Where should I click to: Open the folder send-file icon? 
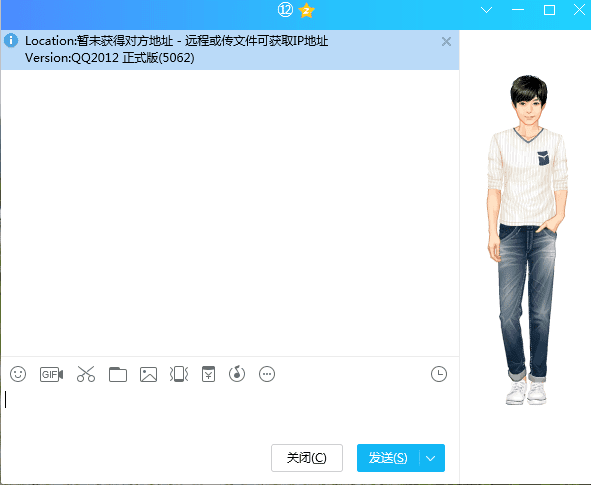click(x=118, y=375)
